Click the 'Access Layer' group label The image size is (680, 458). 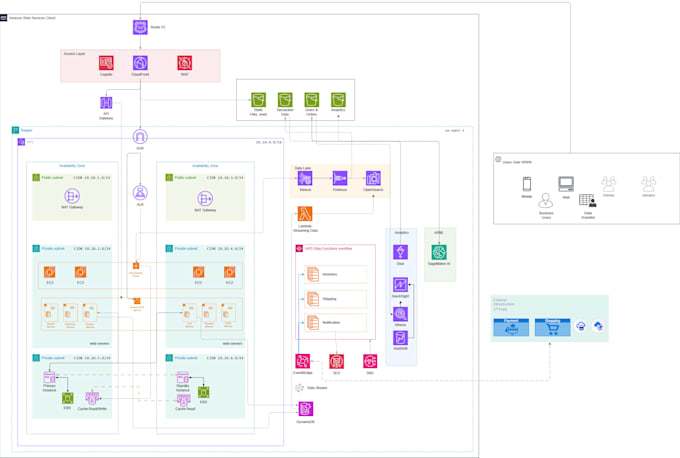[74, 54]
